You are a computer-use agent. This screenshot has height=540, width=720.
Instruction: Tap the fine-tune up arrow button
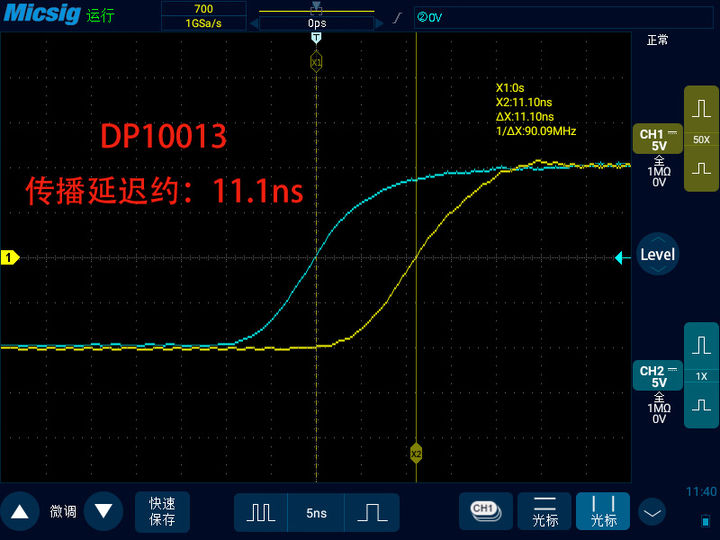pyautogui.click(x=19, y=512)
